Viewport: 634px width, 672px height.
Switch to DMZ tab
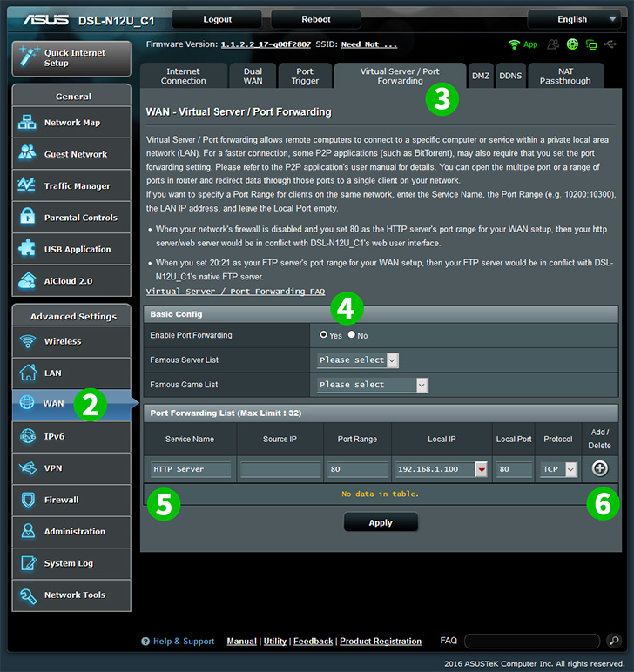pos(481,77)
